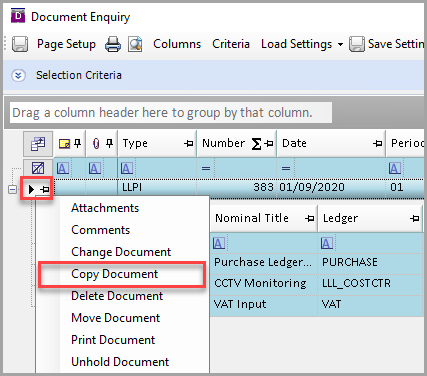Pin the attachment column
Screen dimensions: 427x376
tap(109, 143)
